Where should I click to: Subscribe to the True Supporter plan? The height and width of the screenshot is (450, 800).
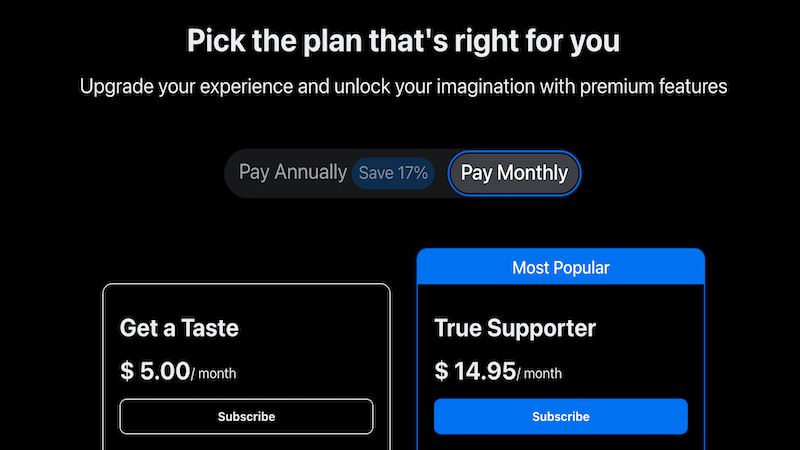(560, 416)
